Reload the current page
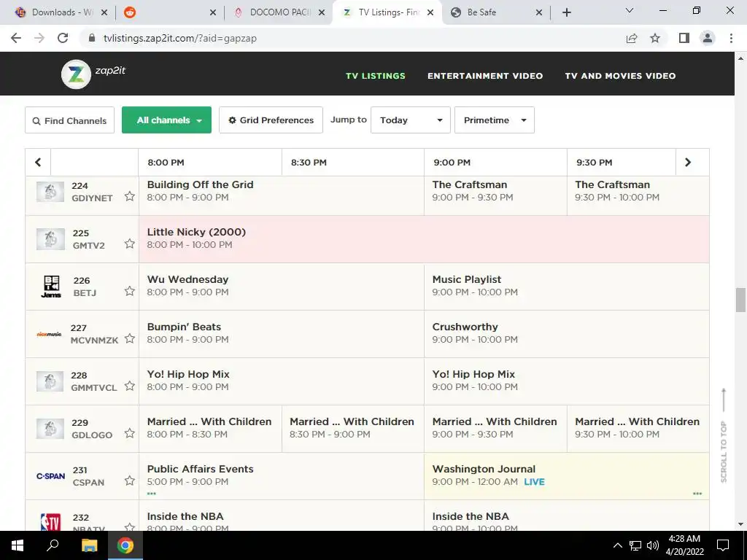The width and height of the screenshot is (747, 560). click(x=63, y=38)
